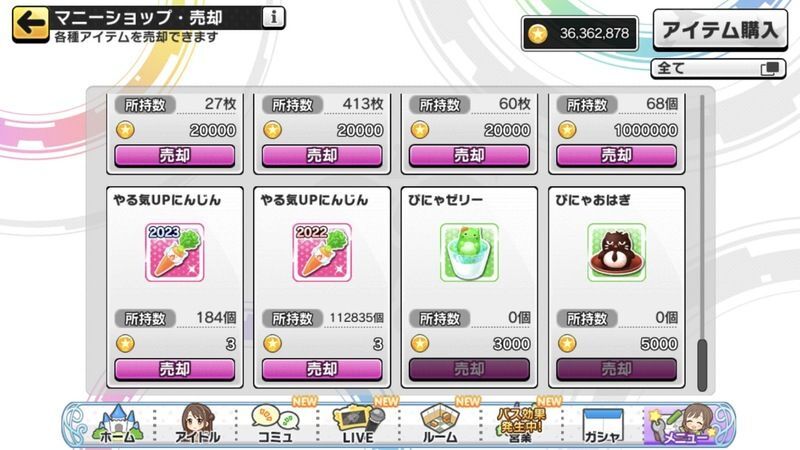Tap the ぴにゃおはぎ item icon
Screen dimensions: 800x450
point(616,253)
